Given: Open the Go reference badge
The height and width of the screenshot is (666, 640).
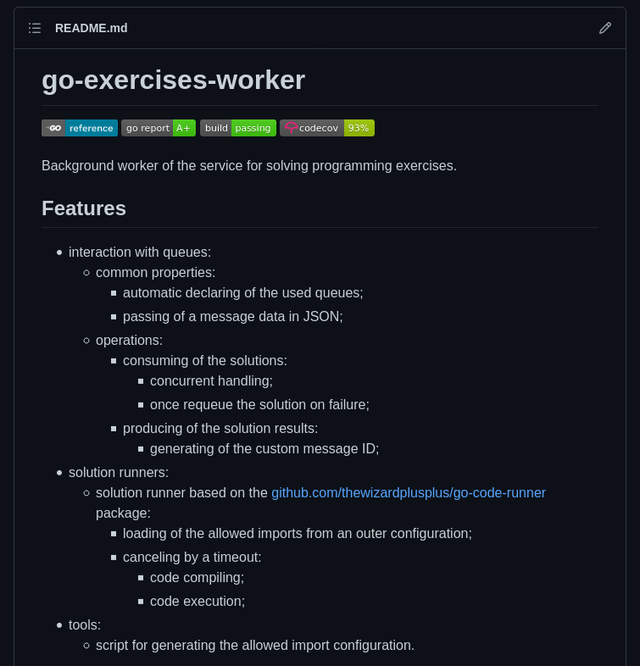Looking at the screenshot, I should [79, 128].
